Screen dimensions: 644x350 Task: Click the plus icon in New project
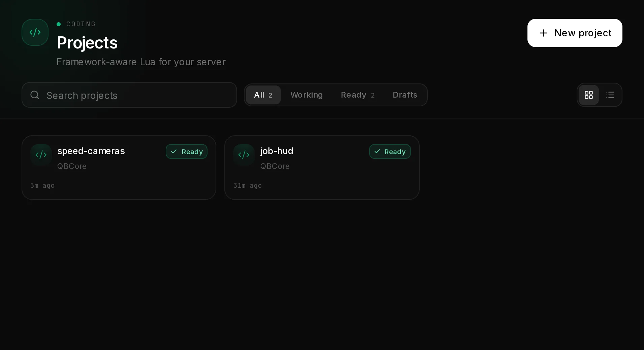[543, 33]
